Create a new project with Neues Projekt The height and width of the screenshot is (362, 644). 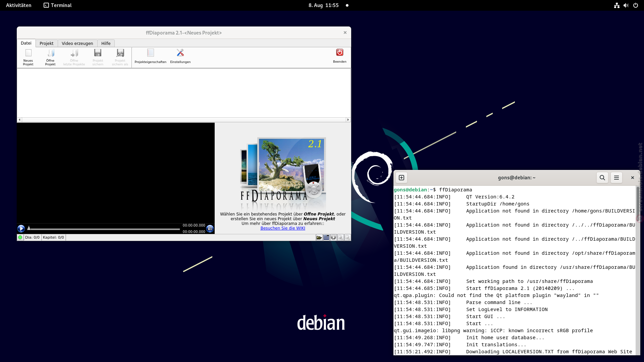click(28, 57)
